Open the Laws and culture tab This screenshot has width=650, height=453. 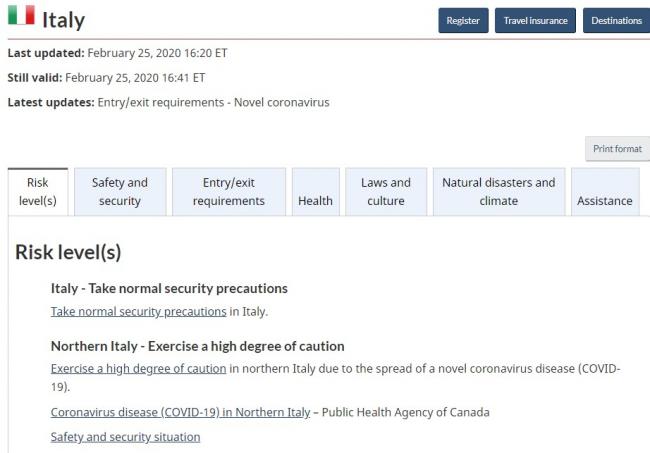coord(386,192)
